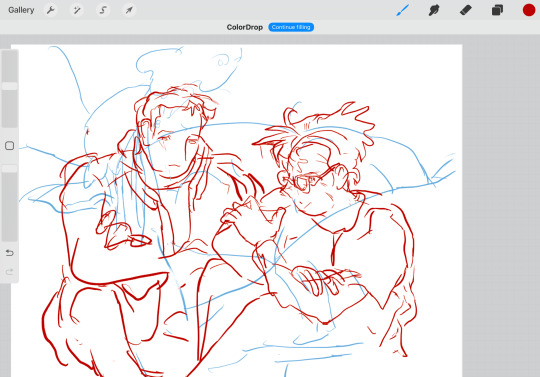The height and width of the screenshot is (377, 540).
Task: Activate the Selection S-shaped tool
Action: (x=103, y=10)
